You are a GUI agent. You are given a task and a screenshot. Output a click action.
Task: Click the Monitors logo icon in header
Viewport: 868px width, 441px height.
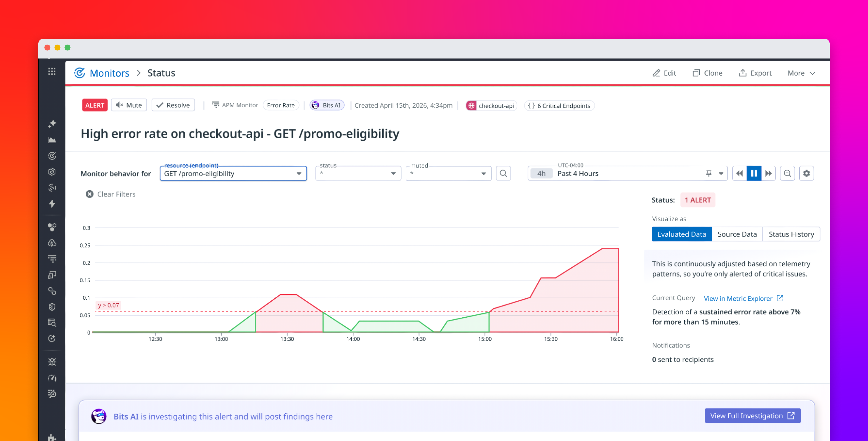[79, 73]
